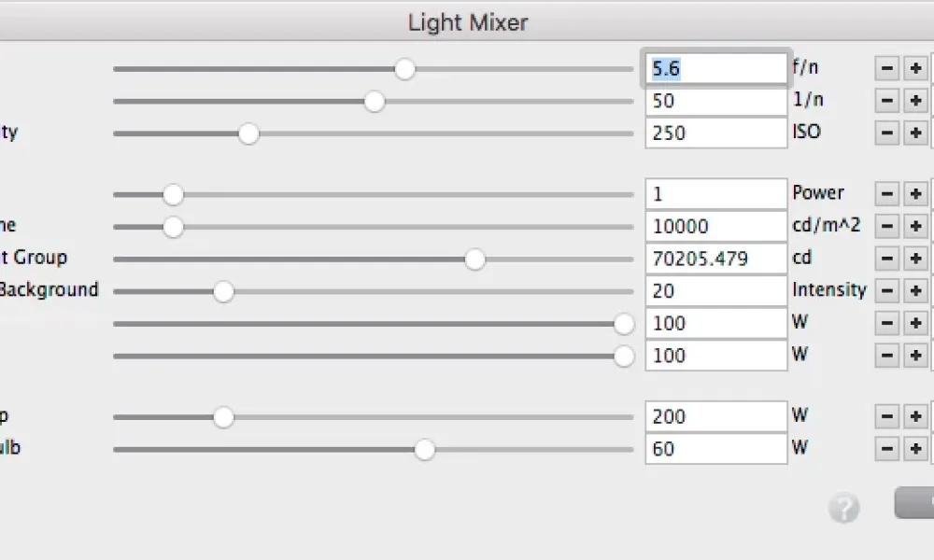Click the f/n slider handle

click(x=404, y=69)
